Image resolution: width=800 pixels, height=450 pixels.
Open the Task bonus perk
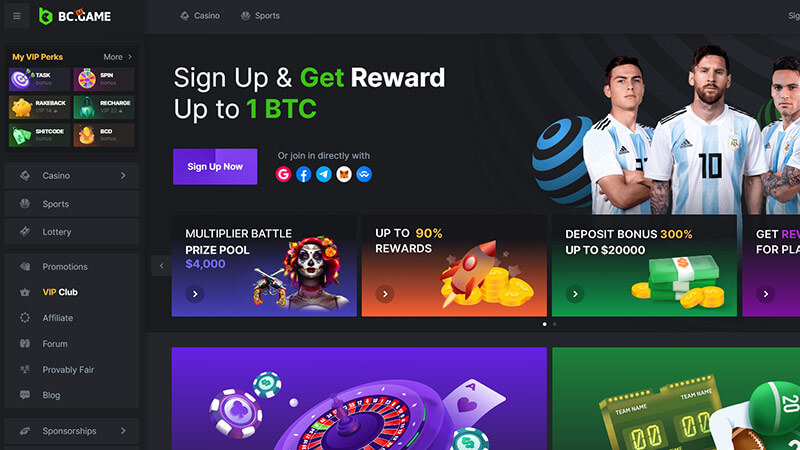pyautogui.click(x=39, y=79)
